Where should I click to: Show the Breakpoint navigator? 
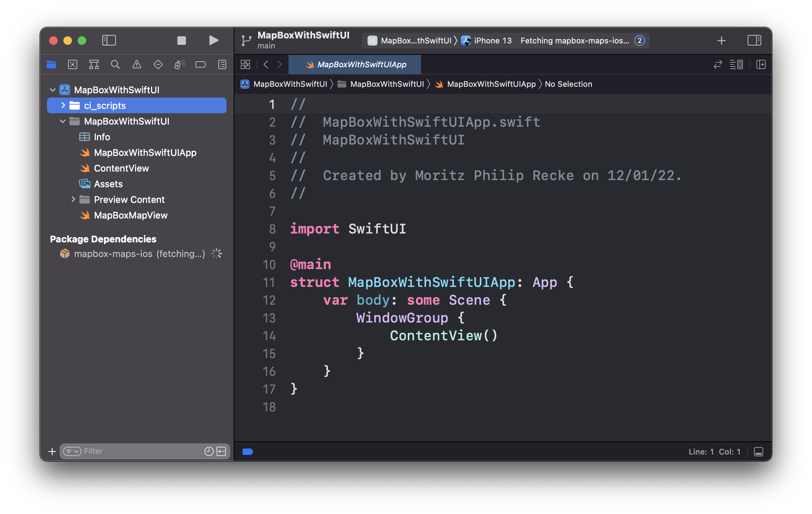point(201,64)
